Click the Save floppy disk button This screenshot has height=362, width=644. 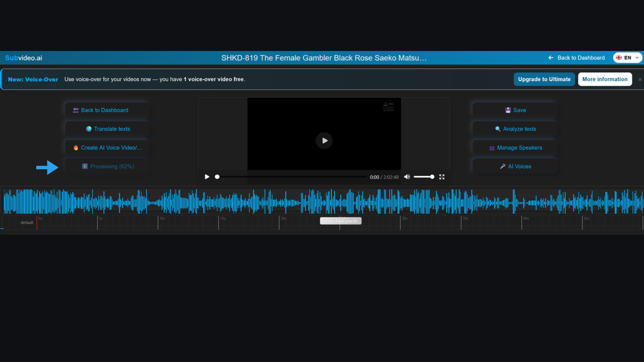pyautogui.click(x=515, y=110)
